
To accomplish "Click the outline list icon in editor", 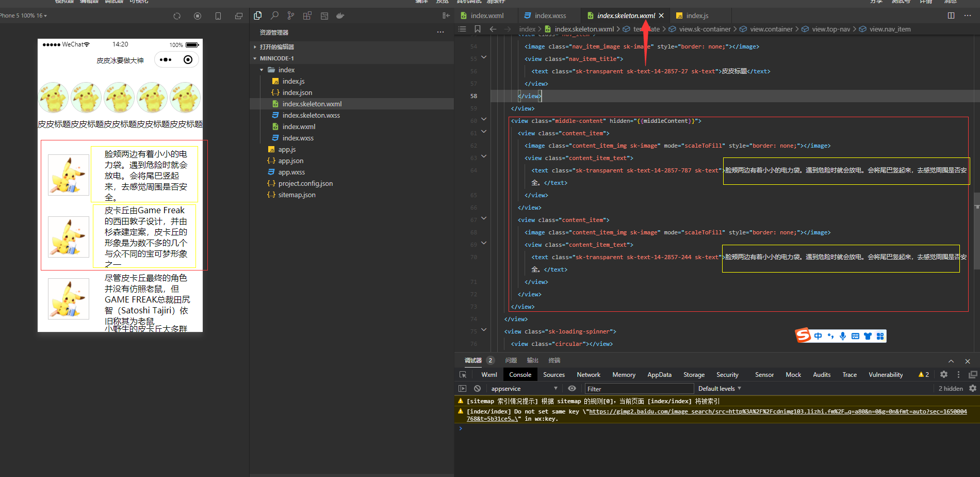I will (x=462, y=29).
